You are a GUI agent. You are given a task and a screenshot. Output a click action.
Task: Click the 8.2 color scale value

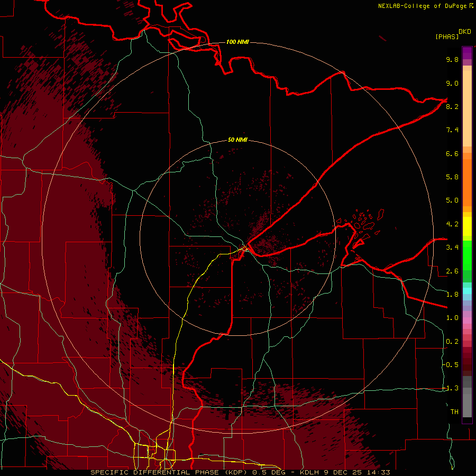tap(452, 106)
